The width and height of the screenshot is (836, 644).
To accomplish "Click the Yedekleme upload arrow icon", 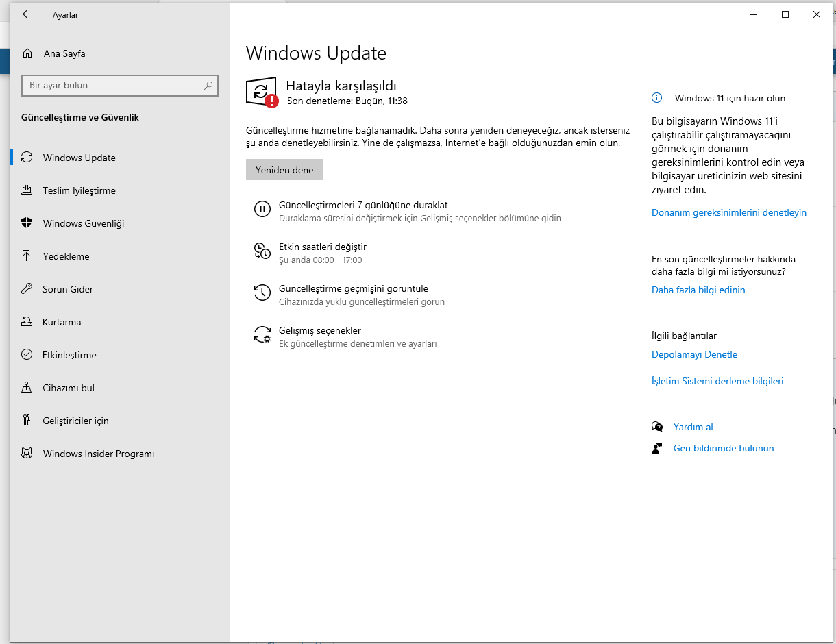I will click(27, 256).
